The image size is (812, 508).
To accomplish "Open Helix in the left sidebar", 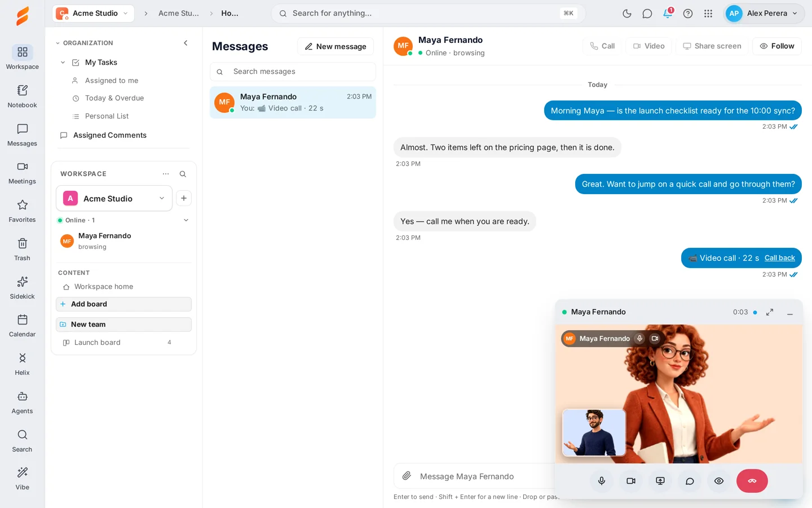I will click(x=23, y=364).
